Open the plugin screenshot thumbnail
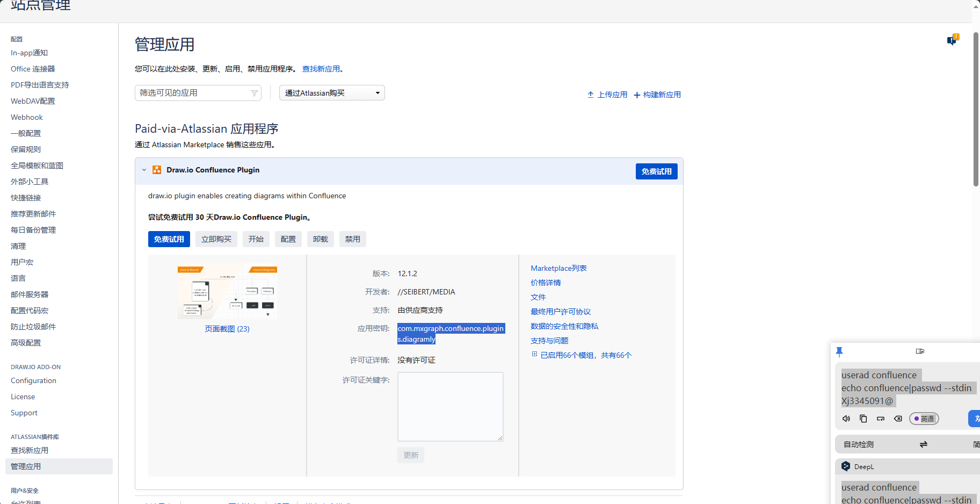The width and height of the screenshot is (980, 504). tap(227, 292)
